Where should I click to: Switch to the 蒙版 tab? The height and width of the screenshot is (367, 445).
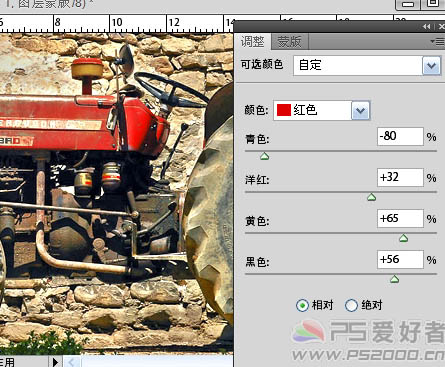(289, 42)
